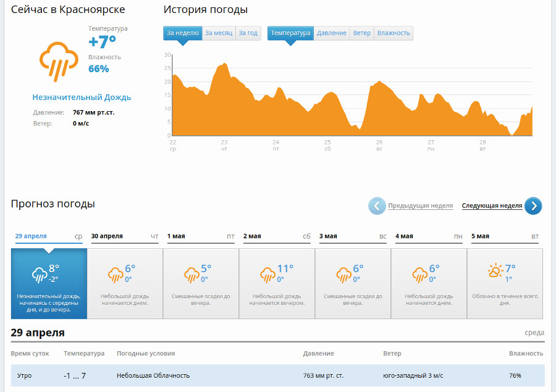Click the Следующая неделя link

[x=492, y=206]
